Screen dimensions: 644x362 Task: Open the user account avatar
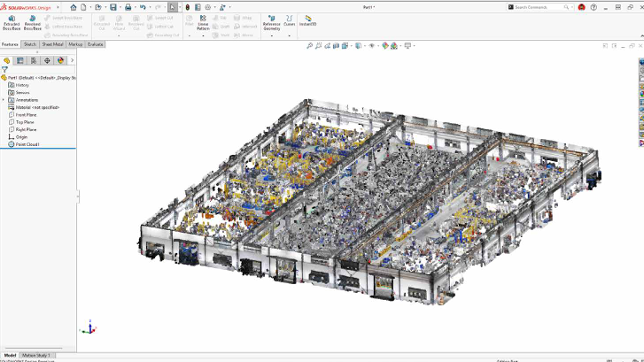point(581,7)
